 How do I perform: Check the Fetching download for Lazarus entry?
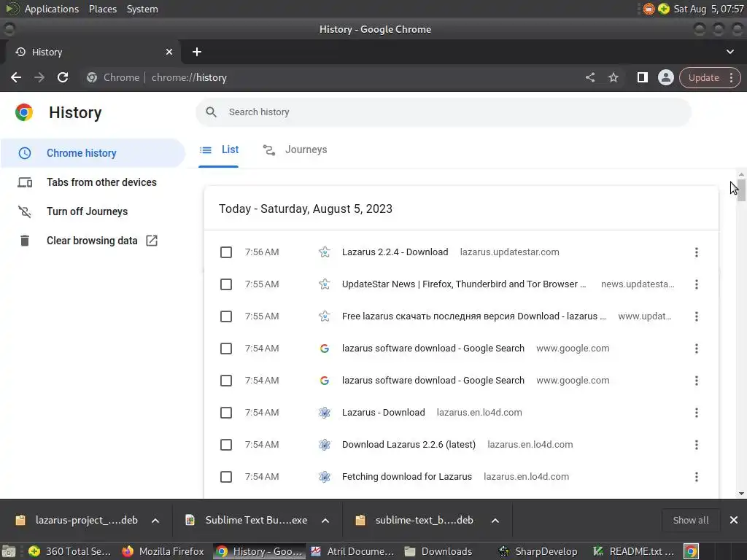226,477
